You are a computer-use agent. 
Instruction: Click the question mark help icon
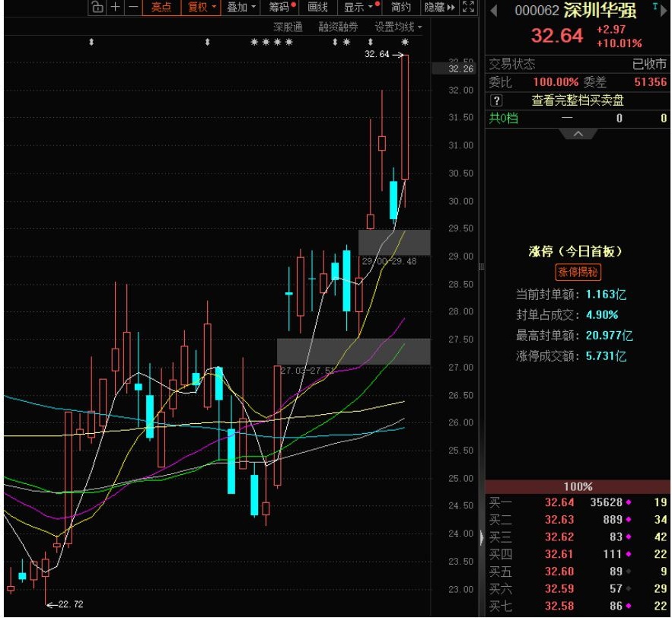[x=496, y=100]
